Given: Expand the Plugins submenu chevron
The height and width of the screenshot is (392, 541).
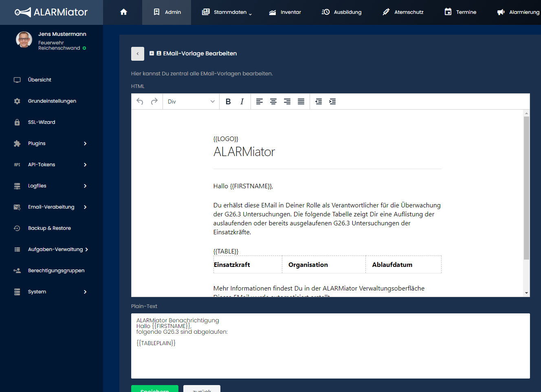Looking at the screenshot, I should click(x=85, y=143).
